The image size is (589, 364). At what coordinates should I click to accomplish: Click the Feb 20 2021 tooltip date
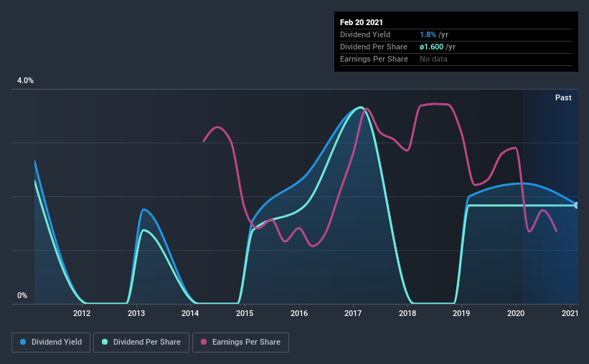362,22
